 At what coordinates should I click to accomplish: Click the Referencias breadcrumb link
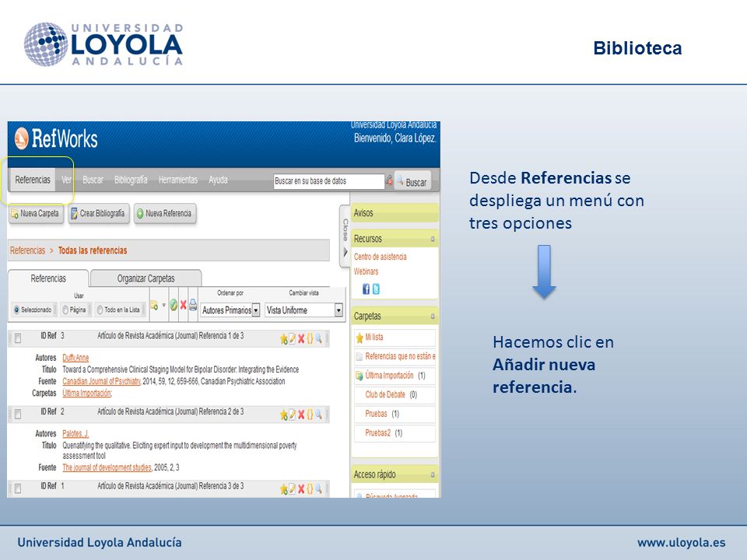(x=28, y=250)
